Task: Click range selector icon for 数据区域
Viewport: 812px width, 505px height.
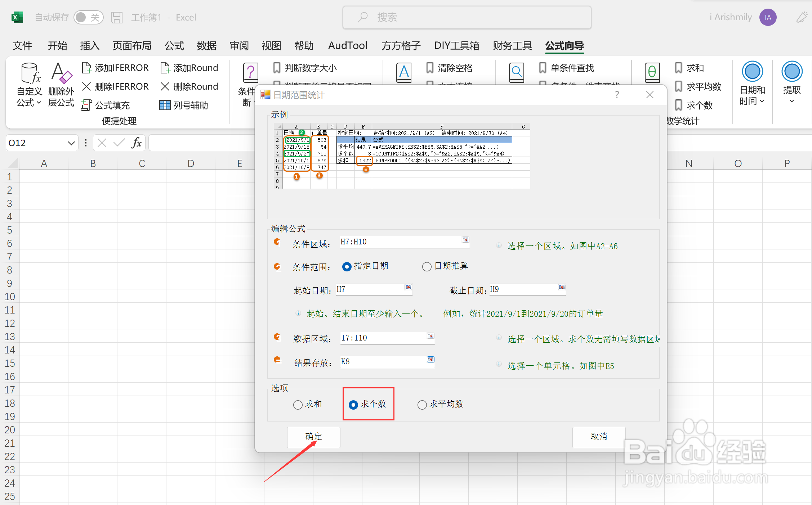Action: pyautogui.click(x=430, y=336)
